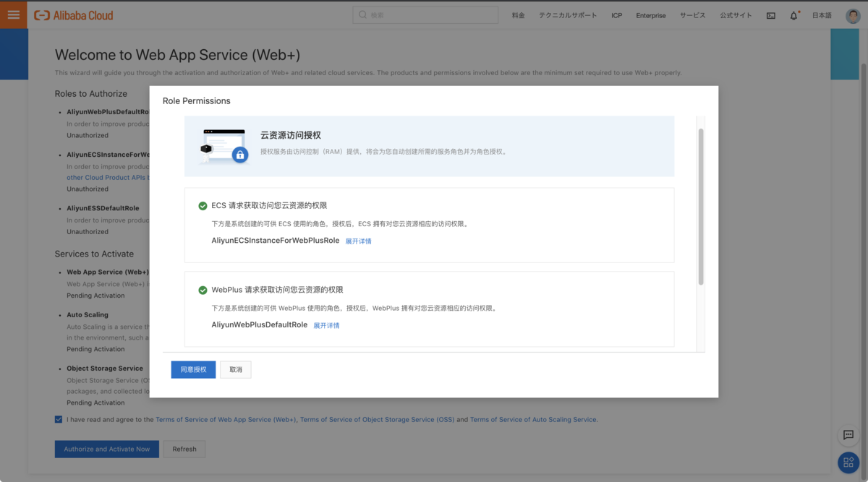Select the WebPlus 请求获取访问您云资源的权限 title
The width and height of the screenshot is (868, 482).
(x=277, y=290)
